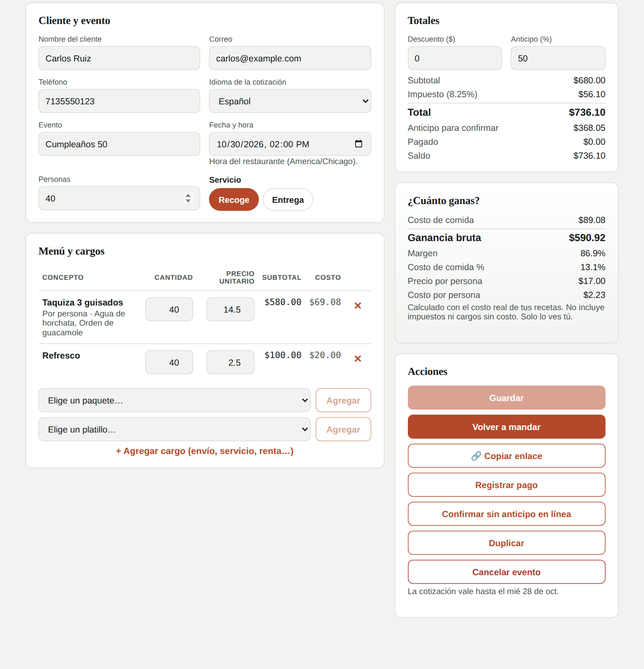Expand the Elige un paquete selector
This screenshot has height=669, width=644.
[174, 400]
